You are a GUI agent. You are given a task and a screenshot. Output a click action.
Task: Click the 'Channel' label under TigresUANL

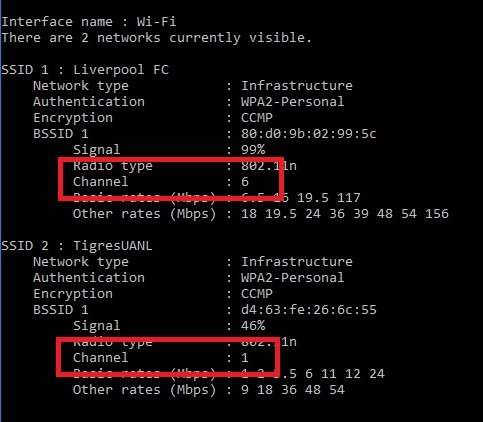pos(101,358)
